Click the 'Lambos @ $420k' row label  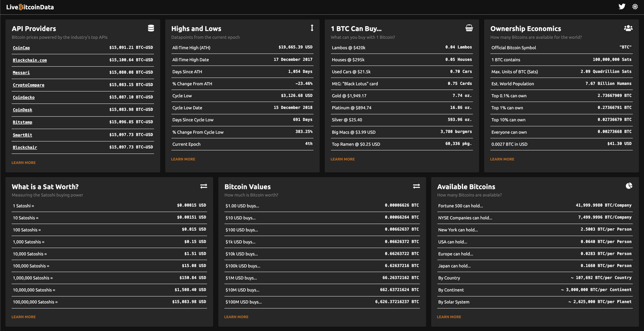click(349, 47)
